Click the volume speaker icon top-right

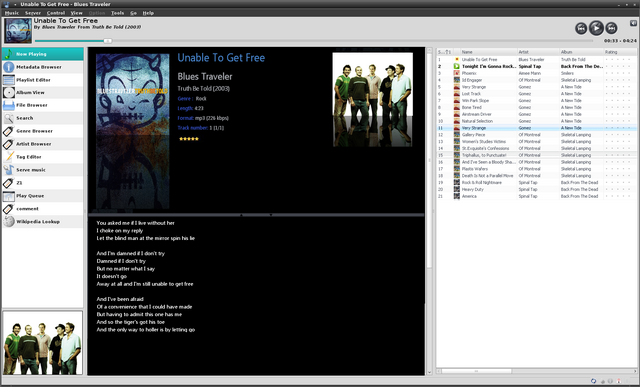click(x=633, y=24)
